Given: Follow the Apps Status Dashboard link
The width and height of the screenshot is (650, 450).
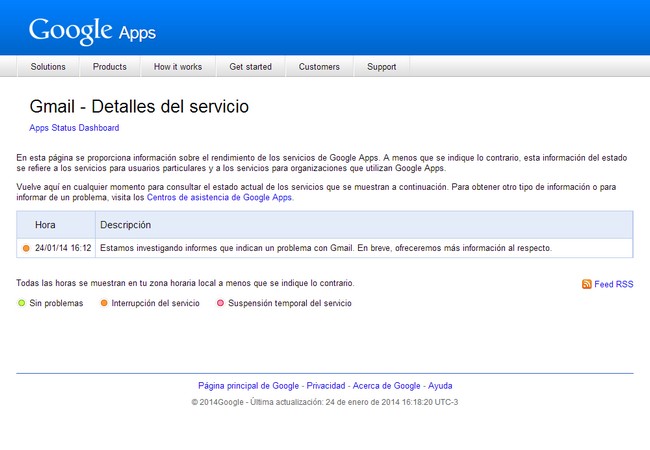Looking at the screenshot, I should point(74,128).
